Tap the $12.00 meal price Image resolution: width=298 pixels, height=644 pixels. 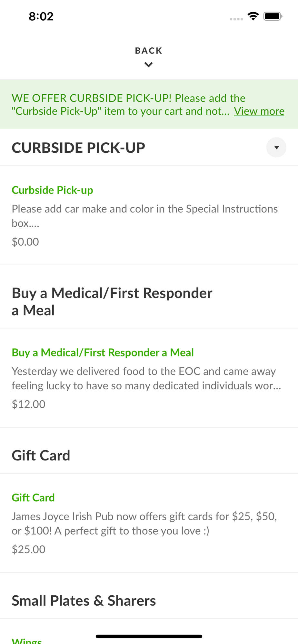tap(28, 404)
